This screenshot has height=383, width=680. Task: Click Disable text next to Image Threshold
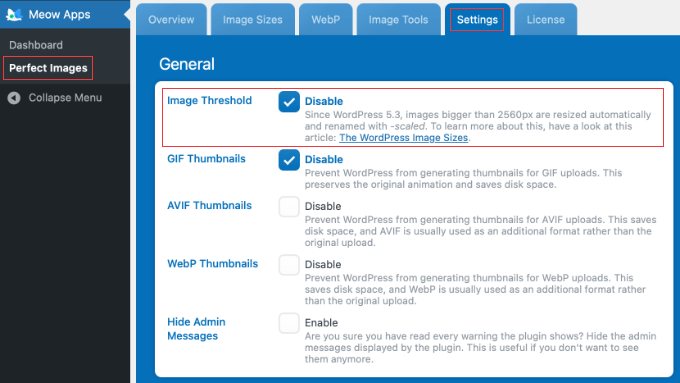pyautogui.click(x=324, y=101)
